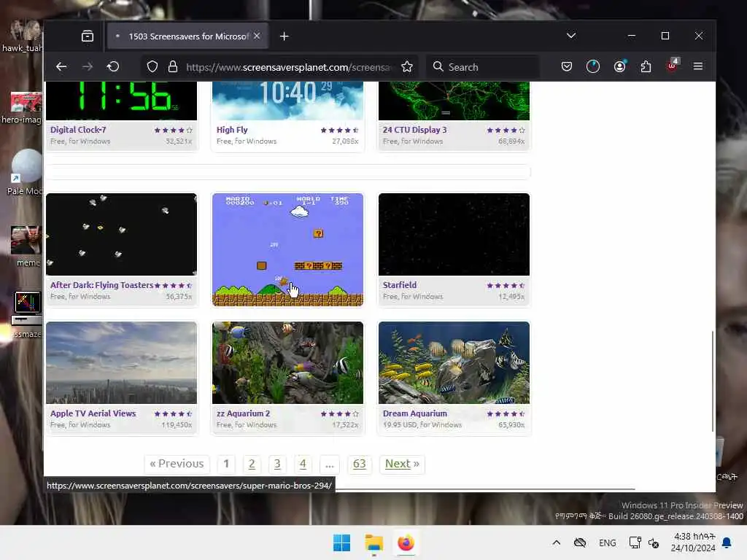Focus the toolbar Search box

pyautogui.click(x=483, y=67)
